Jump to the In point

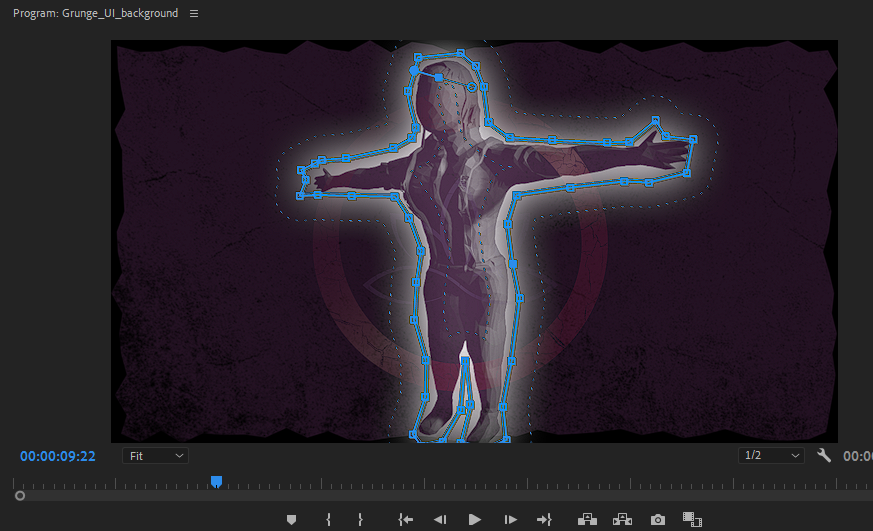click(x=405, y=519)
